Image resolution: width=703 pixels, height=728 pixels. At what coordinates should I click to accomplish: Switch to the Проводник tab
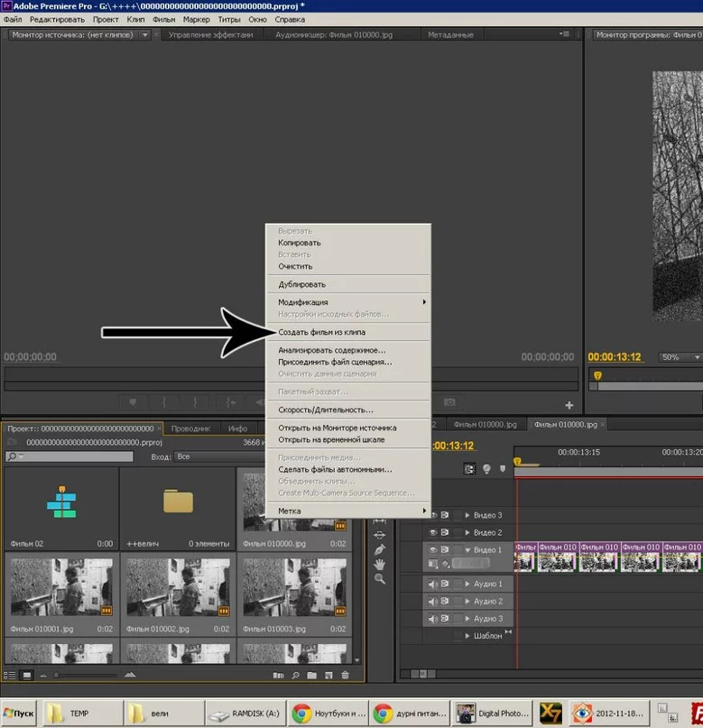tap(190, 429)
